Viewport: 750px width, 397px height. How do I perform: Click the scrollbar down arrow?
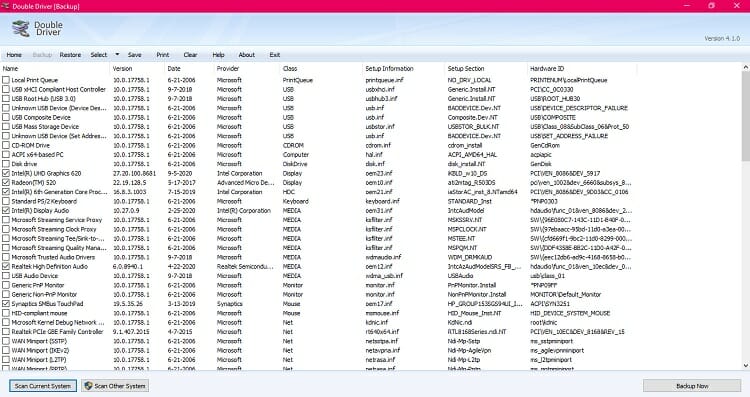[x=745, y=366]
